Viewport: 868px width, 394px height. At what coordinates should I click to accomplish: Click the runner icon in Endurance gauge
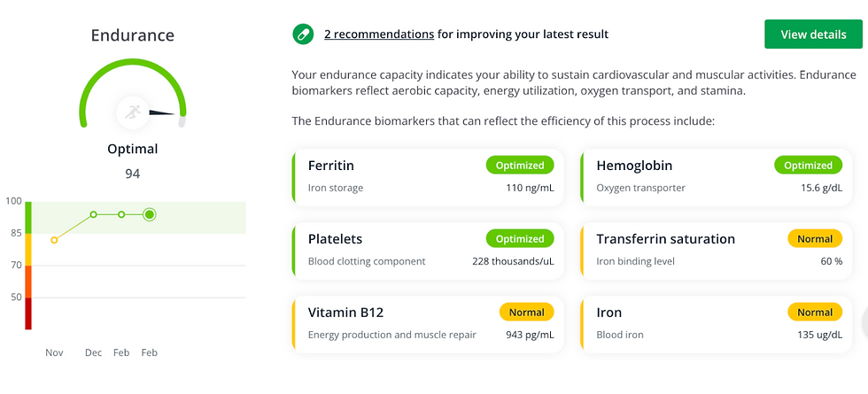pos(133,112)
